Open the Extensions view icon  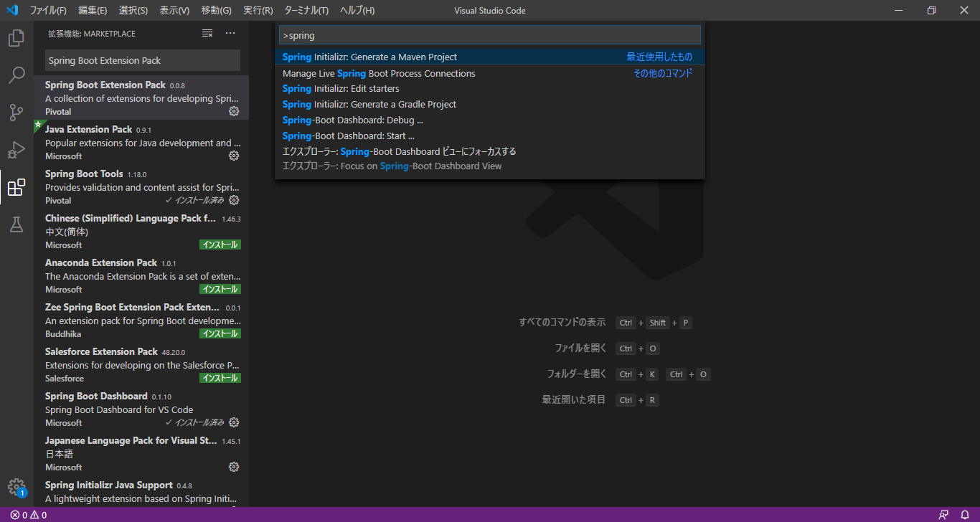point(17,187)
